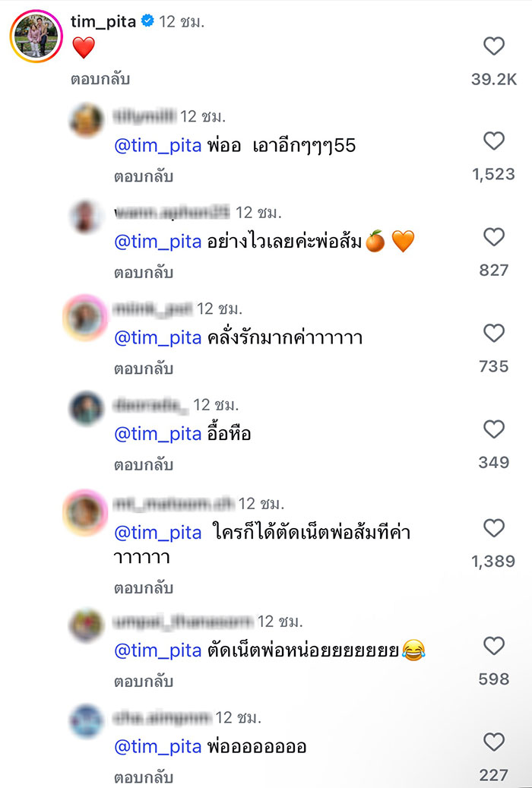Image resolution: width=532 pixels, height=788 pixels.
Task: Like the comment ending with เอาอีกๆๆๆ55
Action: coord(494,141)
